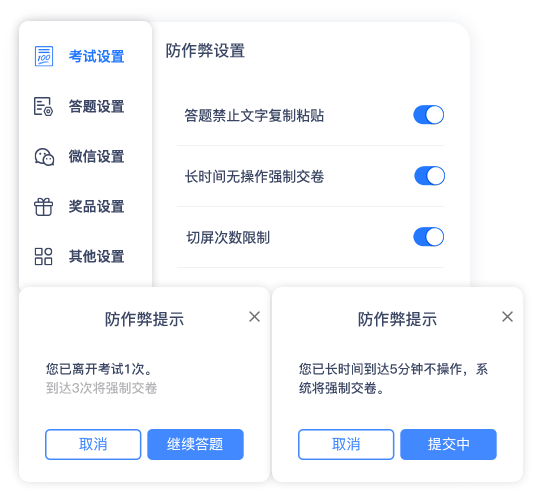Open 其他设置 menu item
The width and height of the screenshot is (541, 495).
(96, 256)
